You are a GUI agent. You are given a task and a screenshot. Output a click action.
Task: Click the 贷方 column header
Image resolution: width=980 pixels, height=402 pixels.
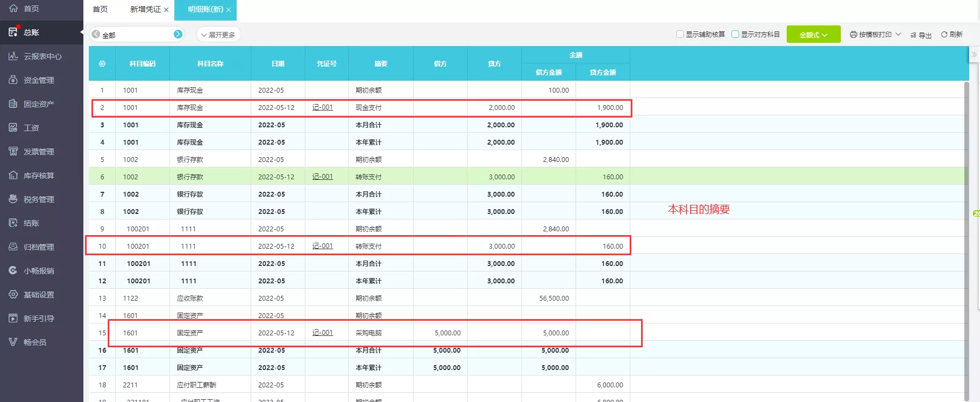pos(494,64)
